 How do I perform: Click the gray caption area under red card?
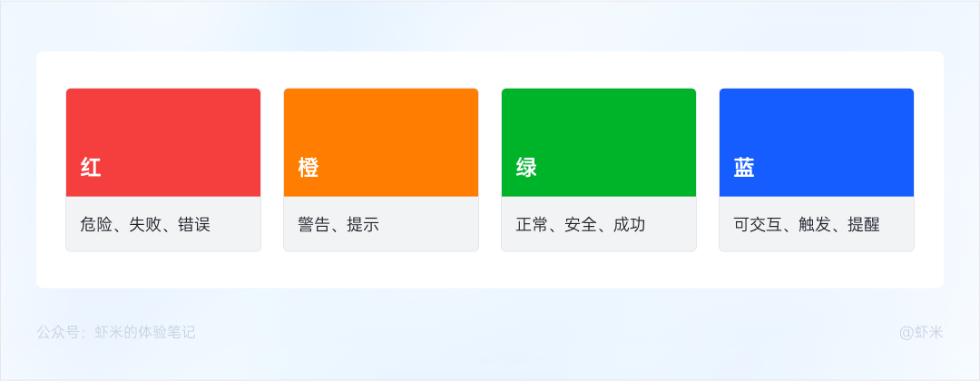(163, 224)
